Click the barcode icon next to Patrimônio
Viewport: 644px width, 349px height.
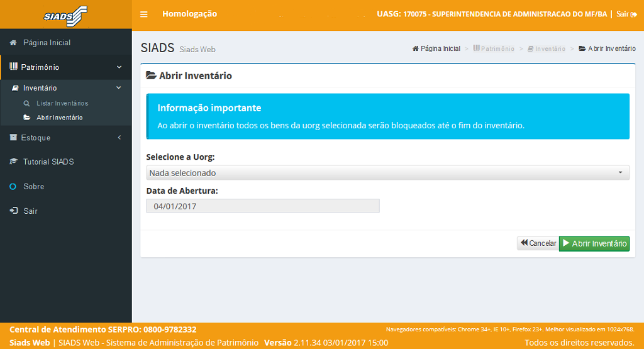coord(14,67)
